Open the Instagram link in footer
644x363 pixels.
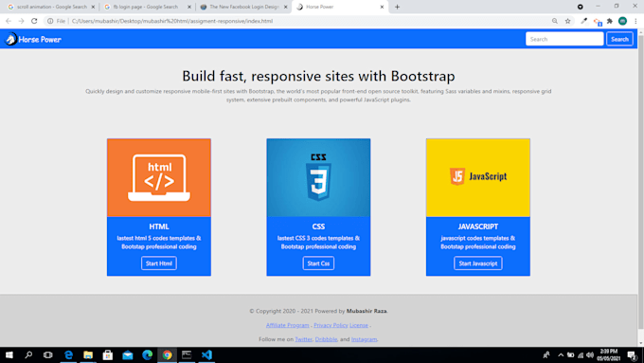tap(364, 339)
